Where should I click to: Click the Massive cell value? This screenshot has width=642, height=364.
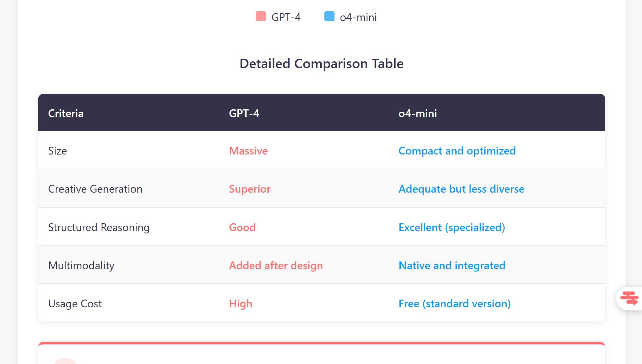[x=248, y=151]
